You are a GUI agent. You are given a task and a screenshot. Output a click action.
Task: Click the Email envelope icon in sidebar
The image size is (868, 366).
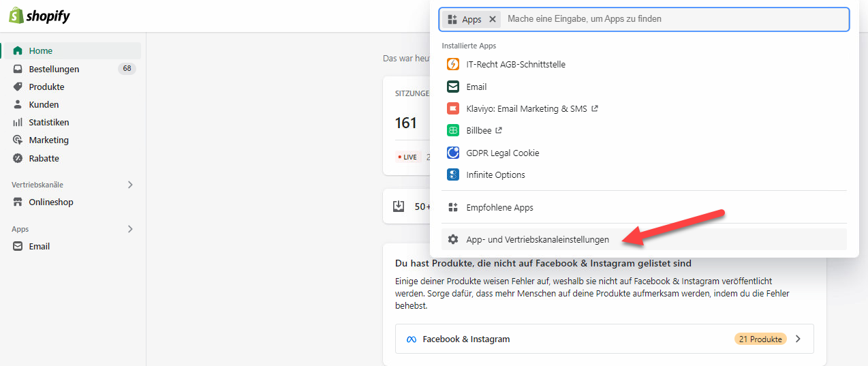tap(18, 246)
